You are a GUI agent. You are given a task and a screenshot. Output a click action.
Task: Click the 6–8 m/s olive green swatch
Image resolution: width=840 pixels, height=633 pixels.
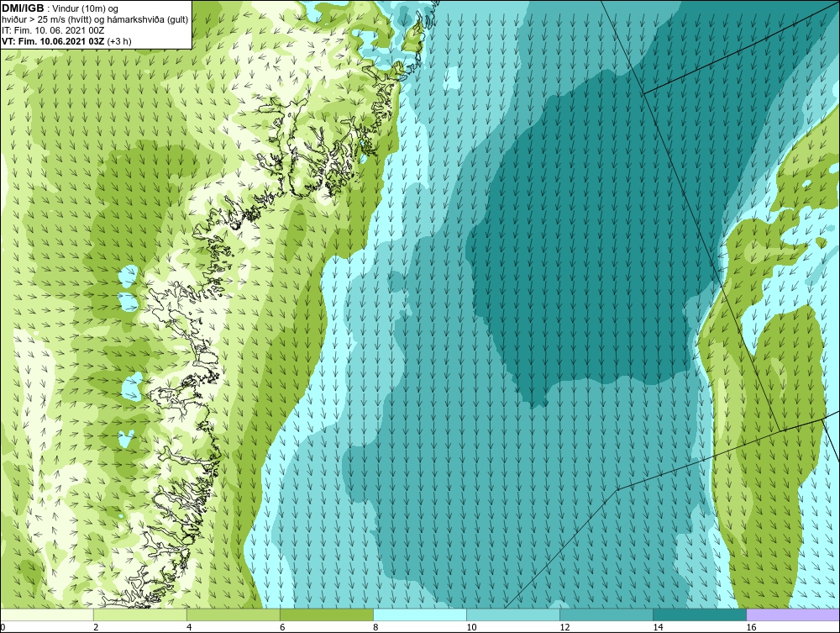coord(327,615)
